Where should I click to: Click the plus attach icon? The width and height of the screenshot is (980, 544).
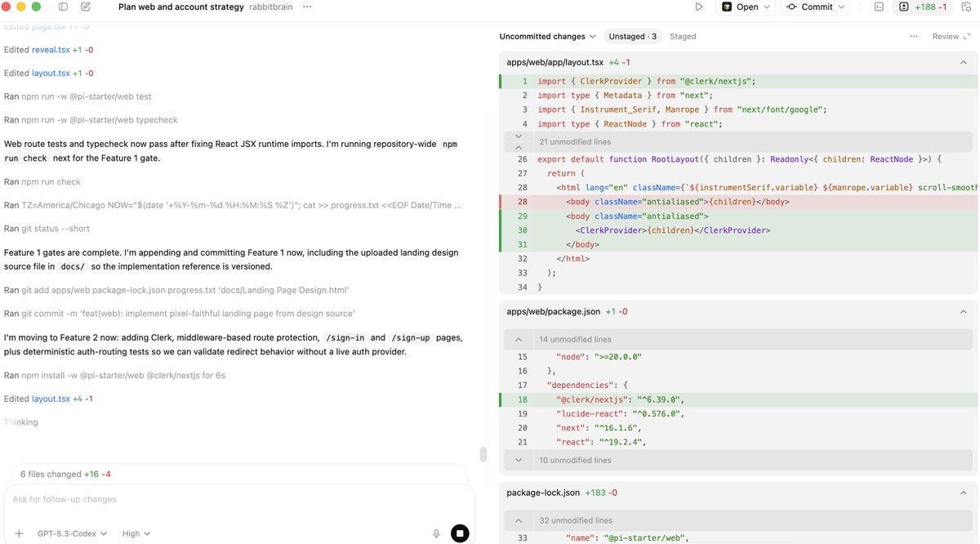(x=19, y=533)
